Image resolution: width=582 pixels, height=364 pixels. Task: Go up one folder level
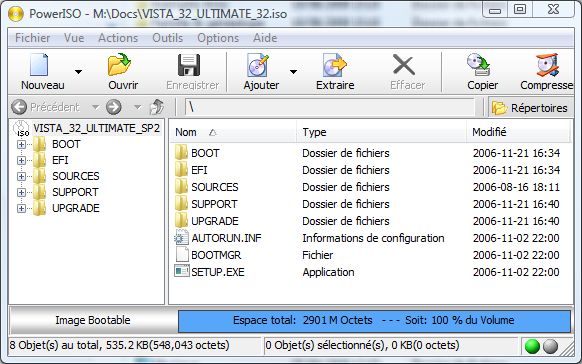pos(157,107)
